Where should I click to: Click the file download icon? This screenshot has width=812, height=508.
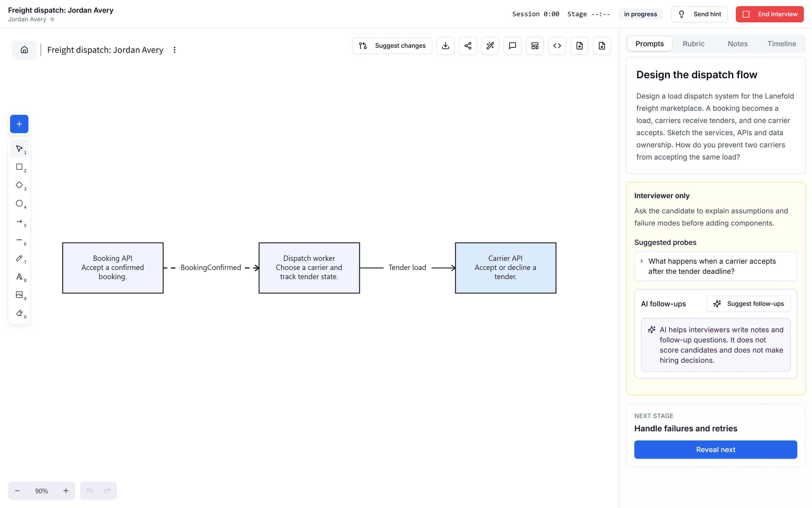(602, 46)
